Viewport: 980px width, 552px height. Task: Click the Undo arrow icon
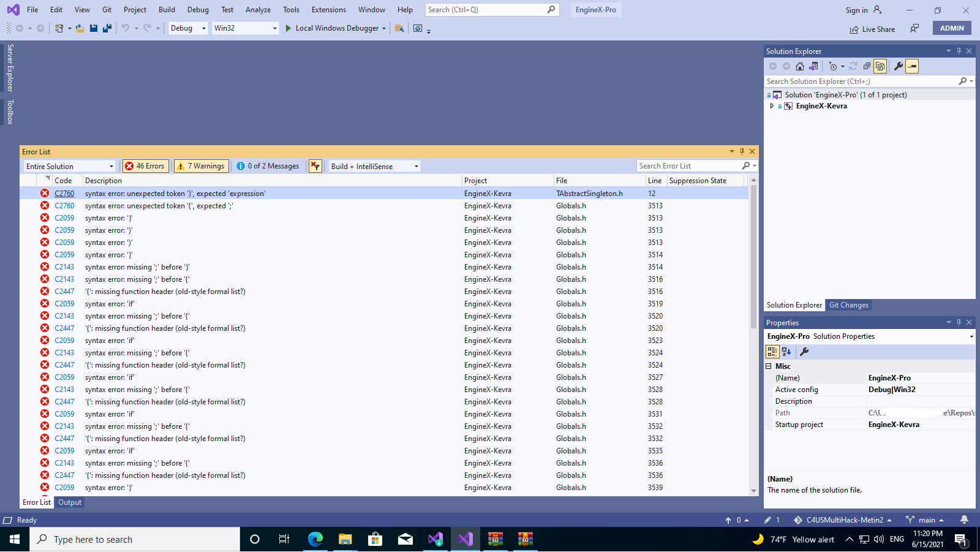126,28
